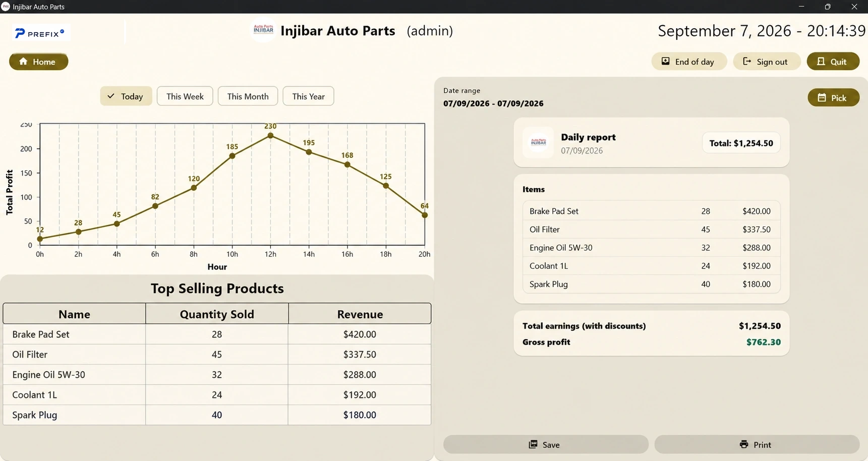Click Coolant 1L in report Items list
The width and height of the screenshot is (868, 461).
click(651, 266)
